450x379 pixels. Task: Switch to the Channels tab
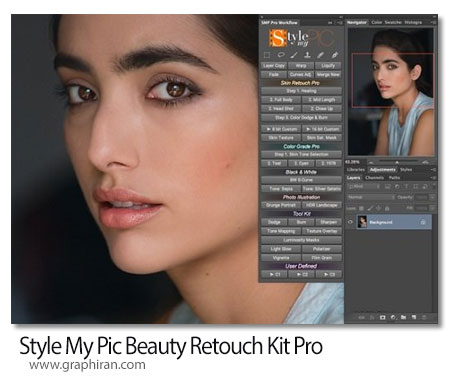click(374, 178)
